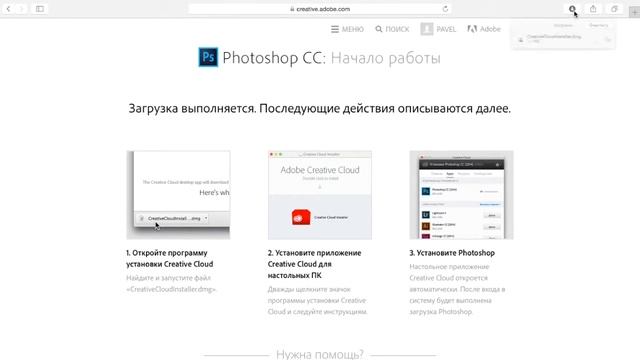The height and width of the screenshot is (360, 640).
Task: Clear the downloads list with Очистить
Action: (598, 25)
